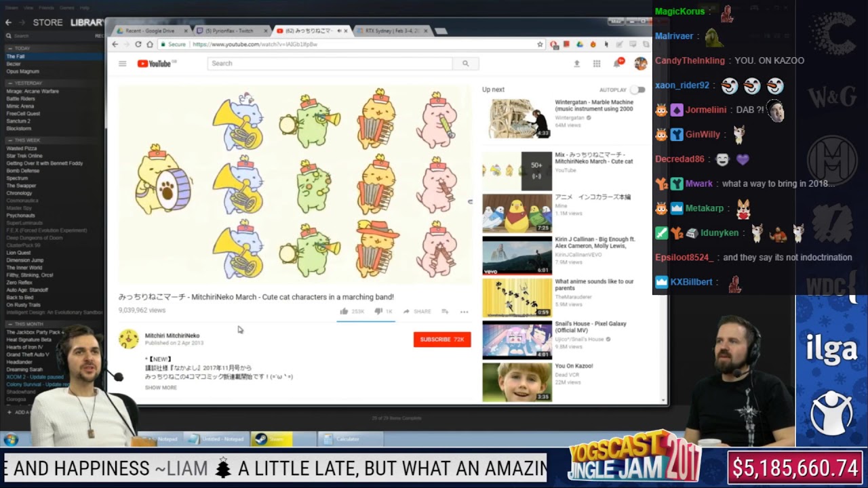Image resolution: width=868 pixels, height=488 pixels.
Task: Open a new Chrome tab
Action: coord(441,31)
